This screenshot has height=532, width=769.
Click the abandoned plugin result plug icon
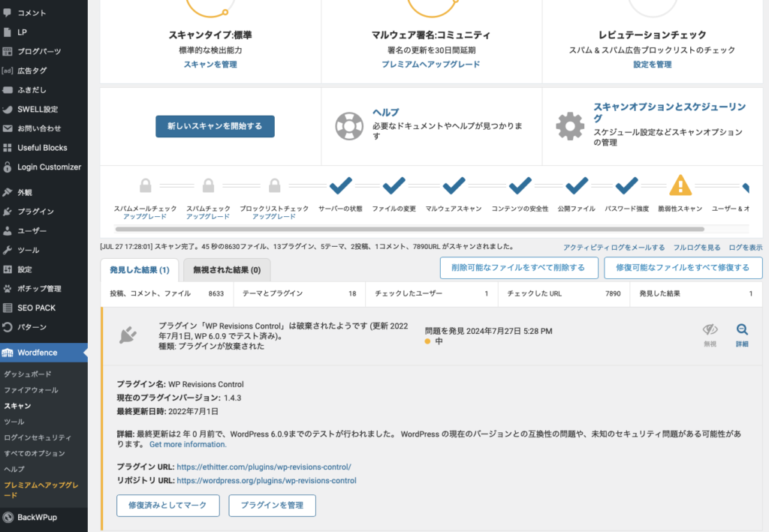[x=128, y=335]
